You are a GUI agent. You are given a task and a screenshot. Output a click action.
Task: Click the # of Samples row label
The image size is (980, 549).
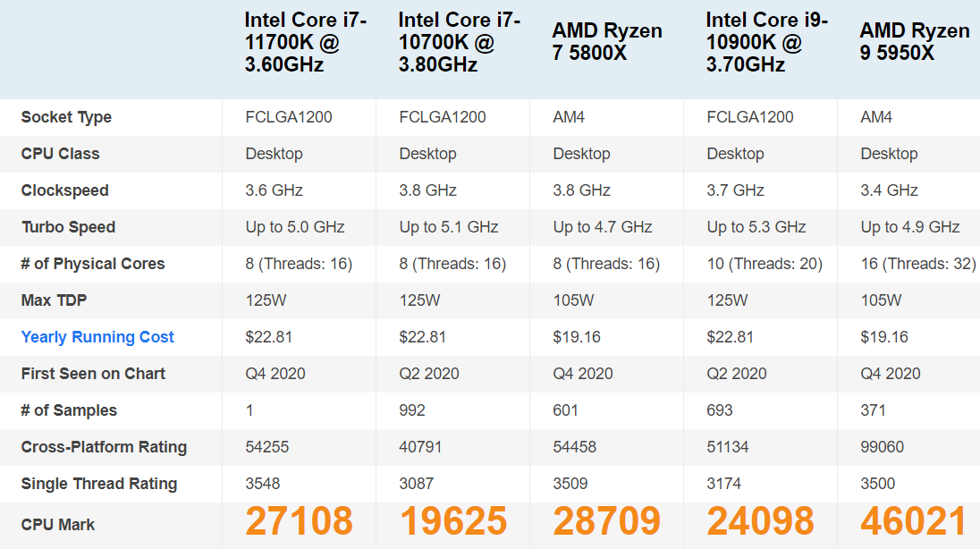tap(69, 410)
